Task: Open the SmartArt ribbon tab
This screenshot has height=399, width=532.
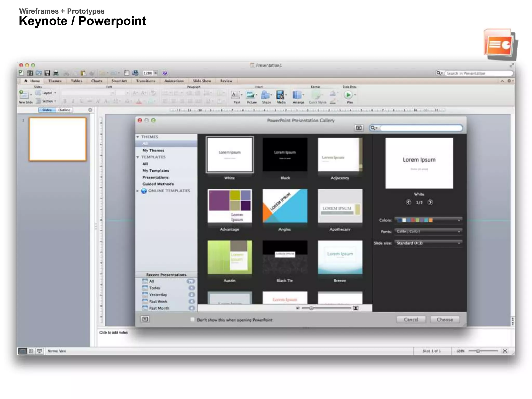Action: [x=119, y=81]
